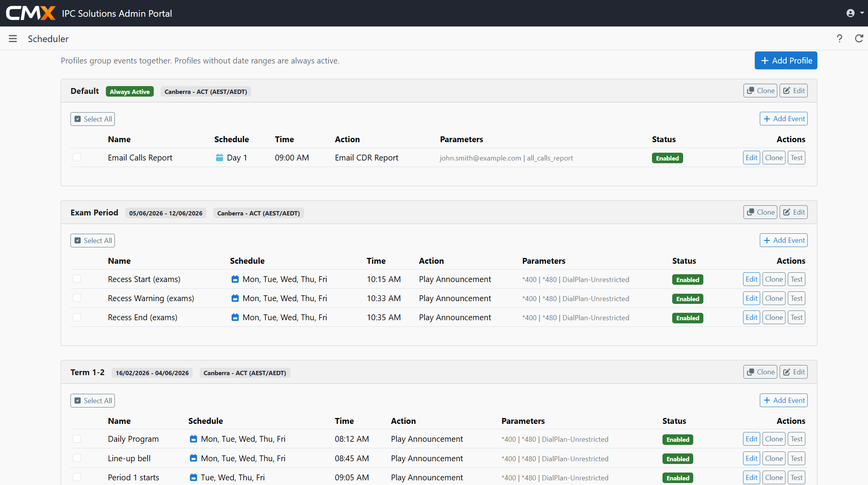Screen dimensions: 868x485
Task: Click Select All in the Term 1-2 section
Action: 92,400
